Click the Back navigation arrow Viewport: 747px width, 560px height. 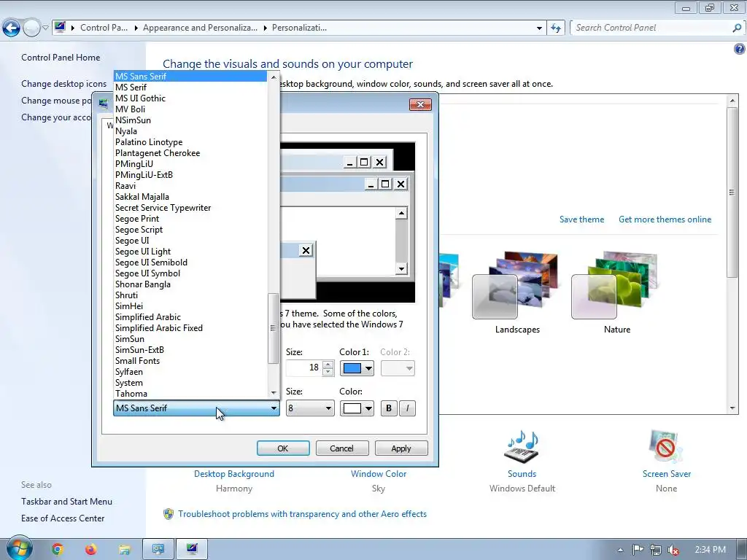pos(11,28)
